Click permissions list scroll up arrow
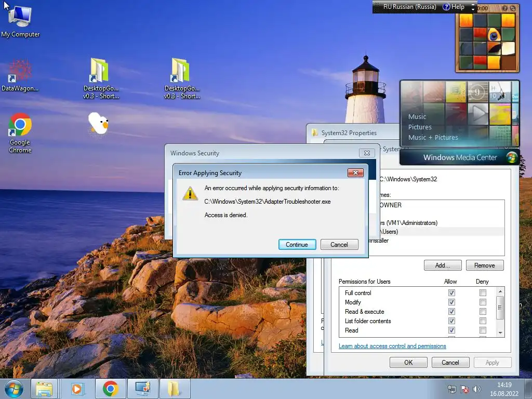 [500, 291]
